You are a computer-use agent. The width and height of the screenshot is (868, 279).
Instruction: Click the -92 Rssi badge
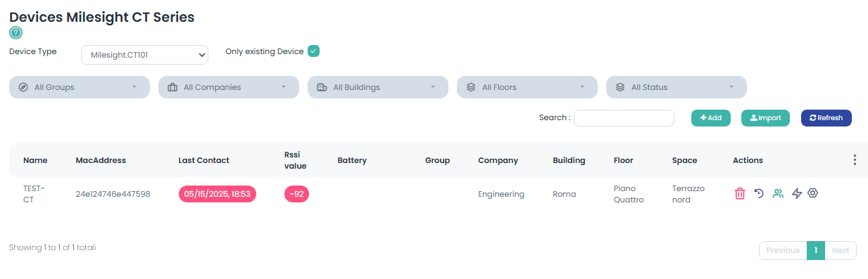[296, 194]
